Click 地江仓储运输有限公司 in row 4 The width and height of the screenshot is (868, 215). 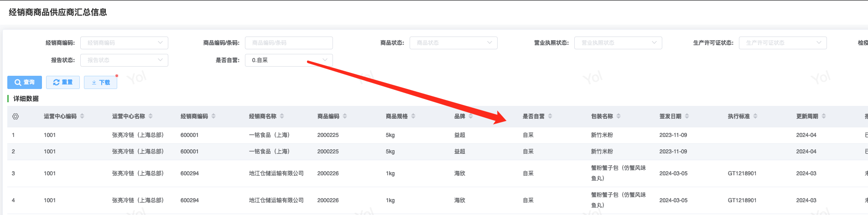(276, 200)
